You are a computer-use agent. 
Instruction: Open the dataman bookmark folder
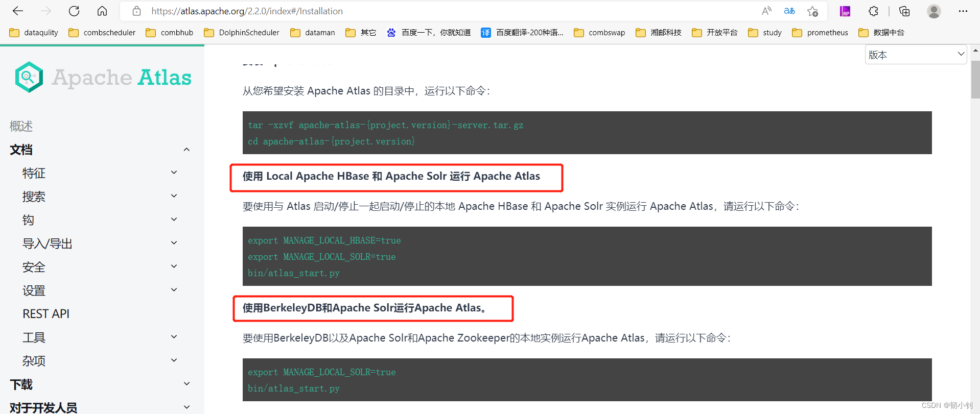(313, 33)
